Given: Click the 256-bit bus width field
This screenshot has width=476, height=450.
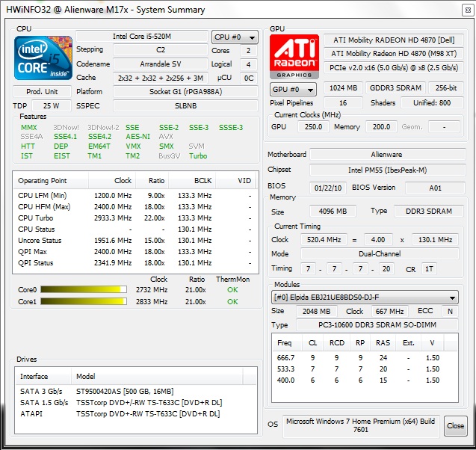Looking at the screenshot, I should [446, 88].
